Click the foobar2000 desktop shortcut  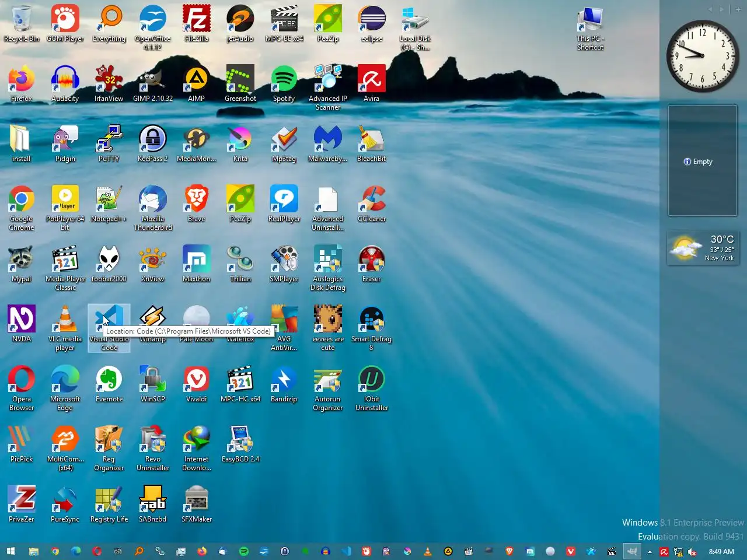coord(109,264)
